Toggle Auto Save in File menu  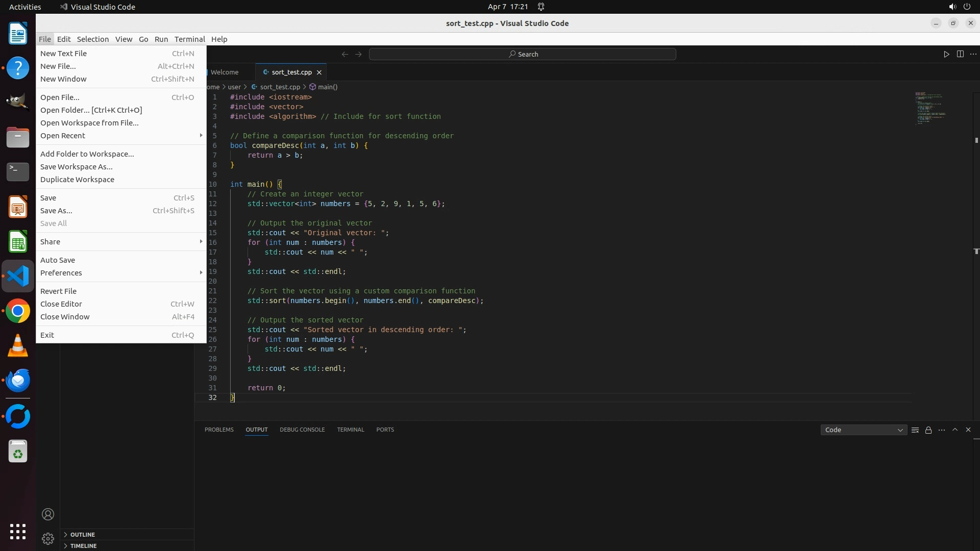pos(58,260)
